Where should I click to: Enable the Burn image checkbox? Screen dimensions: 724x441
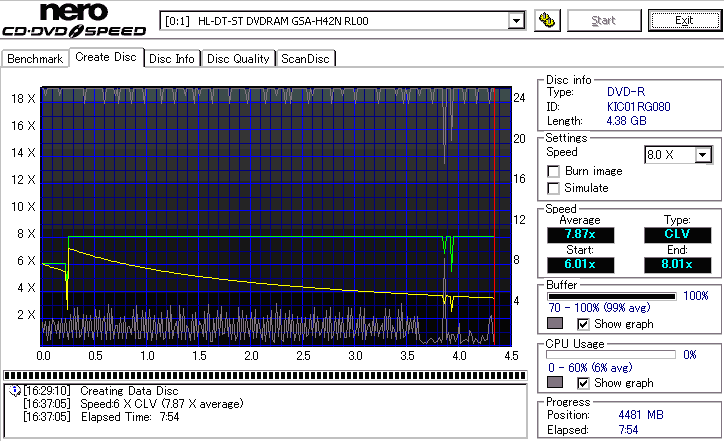point(553,171)
